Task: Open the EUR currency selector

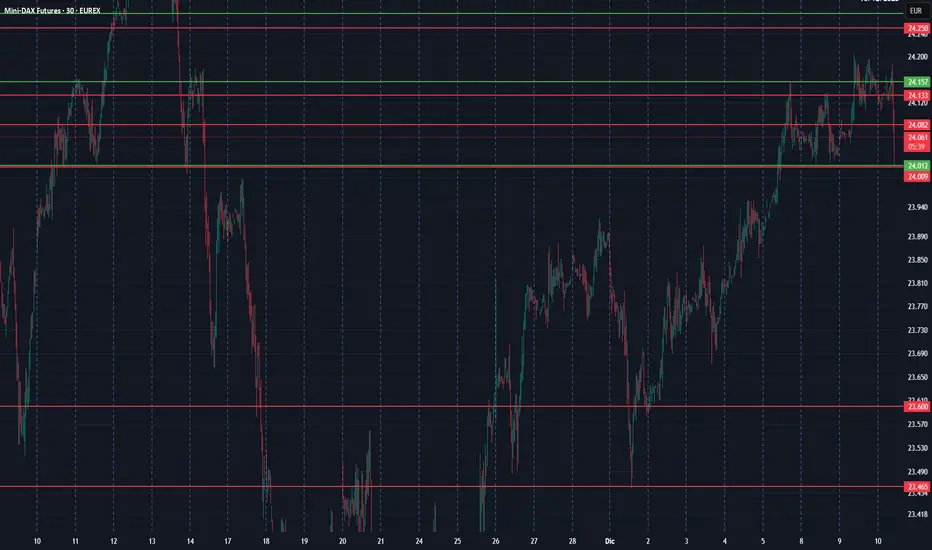Action: tap(916, 9)
